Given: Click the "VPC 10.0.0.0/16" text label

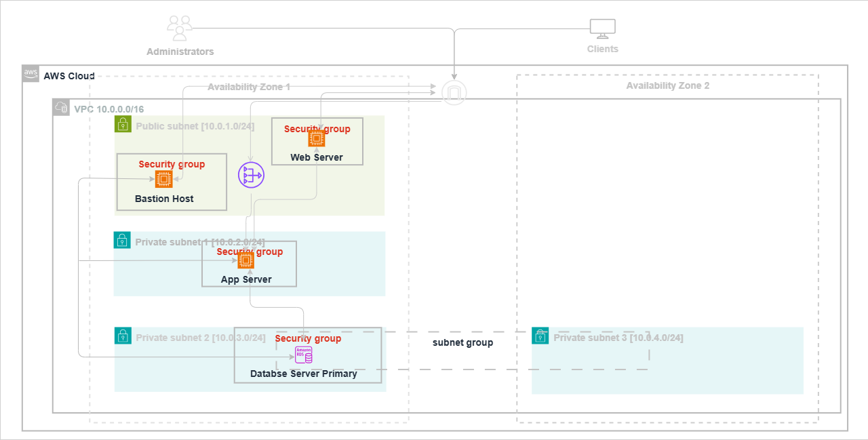Looking at the screenshot, I should click(x=108, y=109).
